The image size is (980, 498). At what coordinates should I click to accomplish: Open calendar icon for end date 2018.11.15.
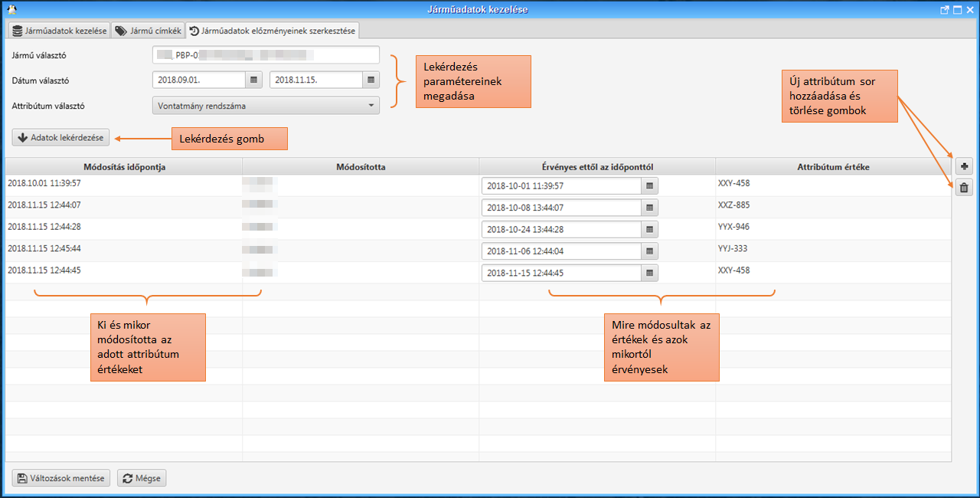click(371, 80)
